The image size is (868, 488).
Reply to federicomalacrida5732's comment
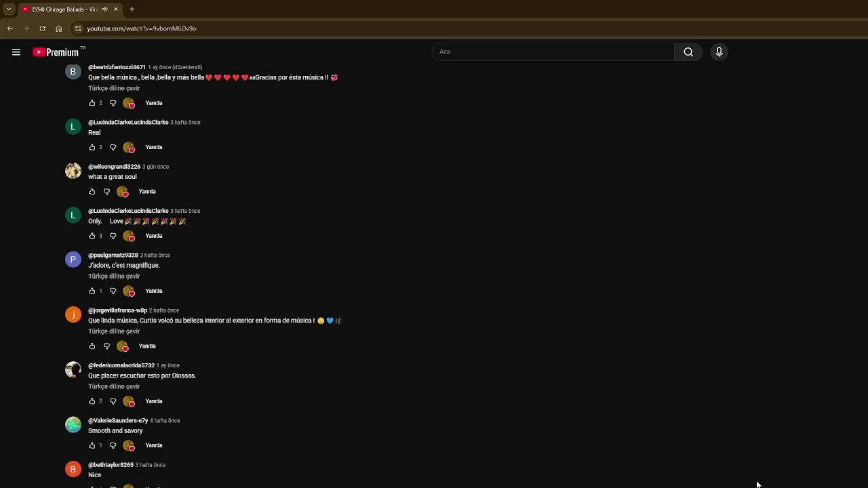click(154, 401)
